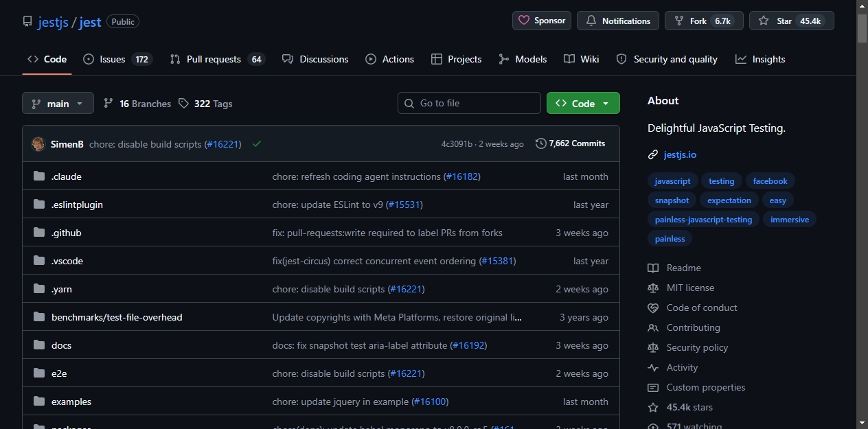Viewport: 868px width, 429px height.
Task: Select the immersive topic tag
Action: pos(790,220)
